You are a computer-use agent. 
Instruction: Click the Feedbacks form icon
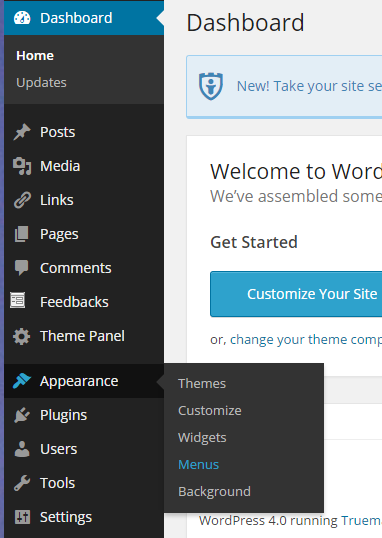pos(18,300)
